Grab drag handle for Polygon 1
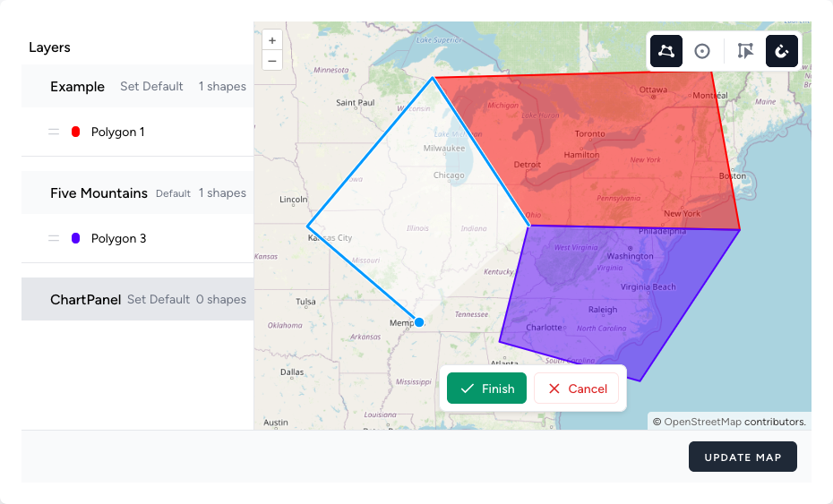 click(x=54, y=132)
